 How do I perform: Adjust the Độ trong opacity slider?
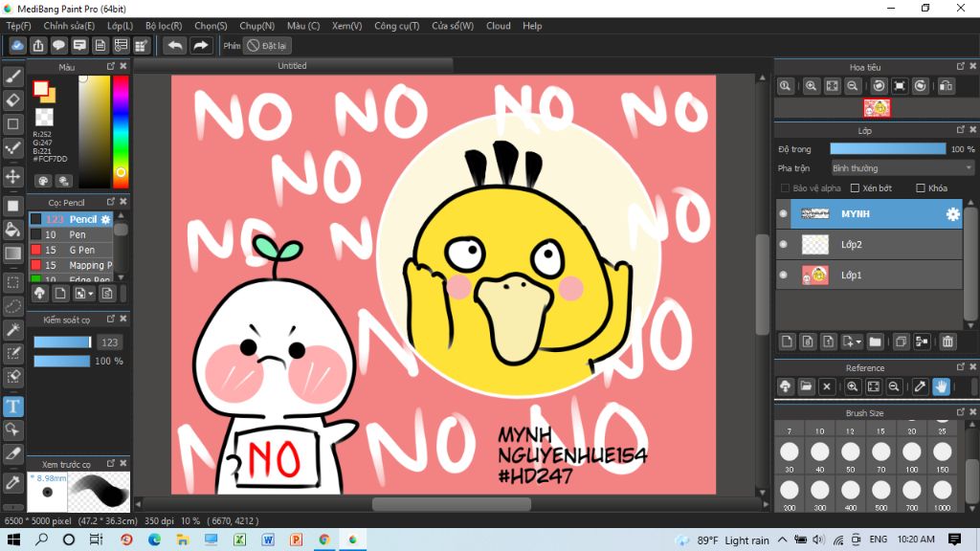click(887, 148)
